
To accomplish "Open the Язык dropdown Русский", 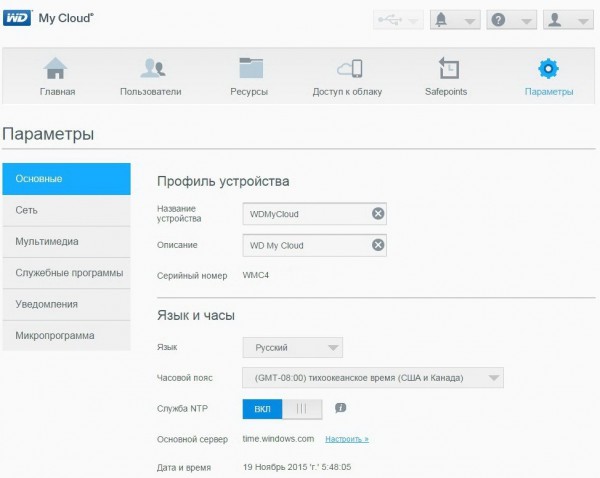I will 293,347.
